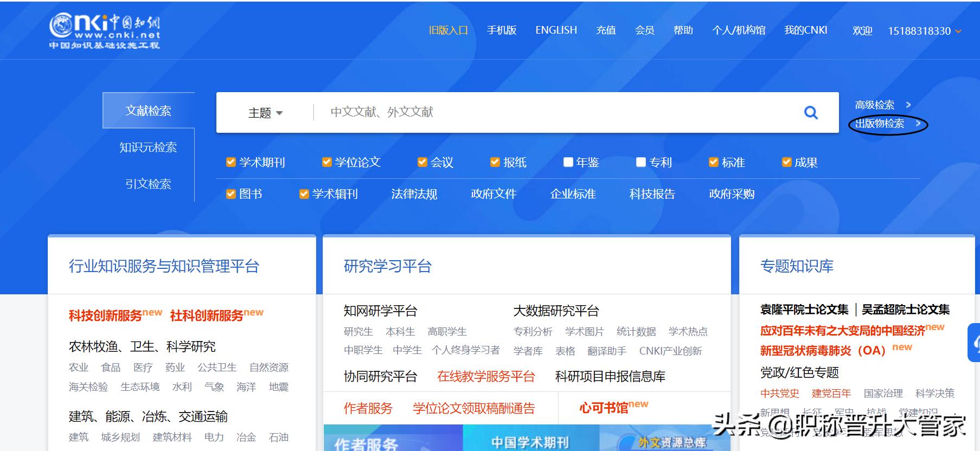The image size is (980, 451).
Task: Open 科技报告 database link
Action: [652, 194]
